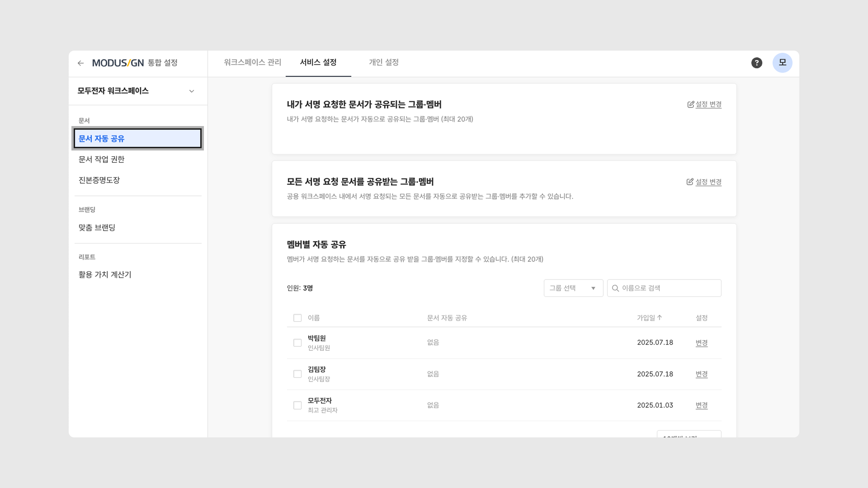
Task: Click edit icon in 모든 서명 요청 card
Action: coord(690,182)
